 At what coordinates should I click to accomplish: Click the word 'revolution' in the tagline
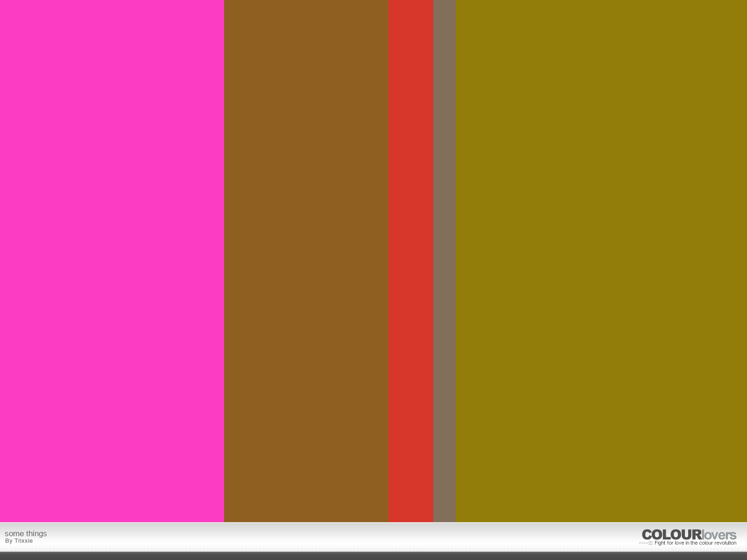coord(726,543)
